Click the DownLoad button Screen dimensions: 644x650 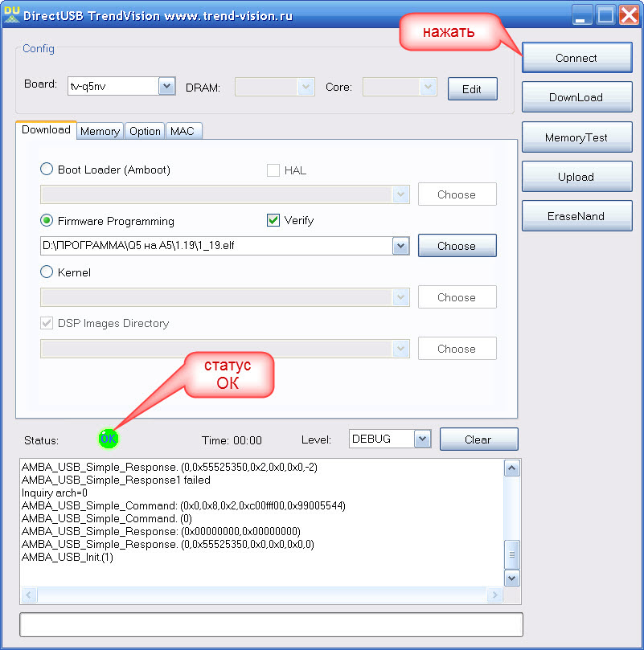coord(576,97)
